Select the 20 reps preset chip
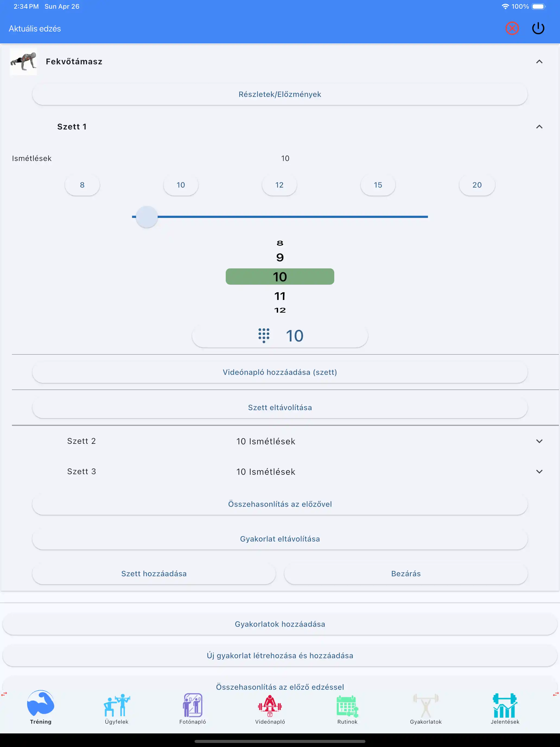Screen dimensions: 560x747 coord(477,185)
